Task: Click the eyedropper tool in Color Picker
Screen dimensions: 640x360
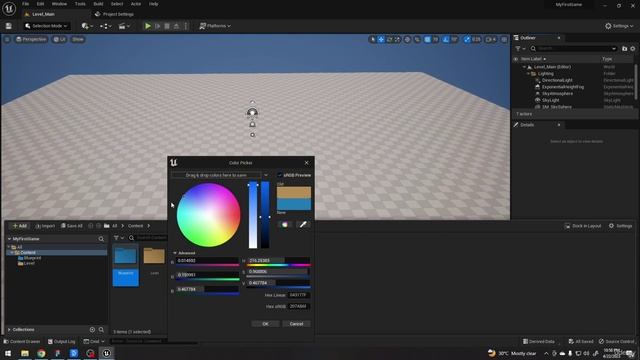Action: coord(303,224)
